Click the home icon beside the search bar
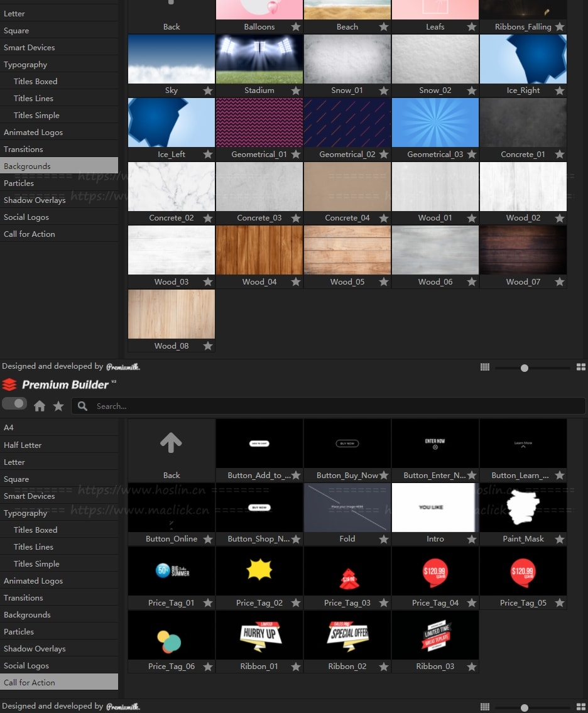Image resolution: width=588 pixels, height=713 pixels. [x=40, y=406]
